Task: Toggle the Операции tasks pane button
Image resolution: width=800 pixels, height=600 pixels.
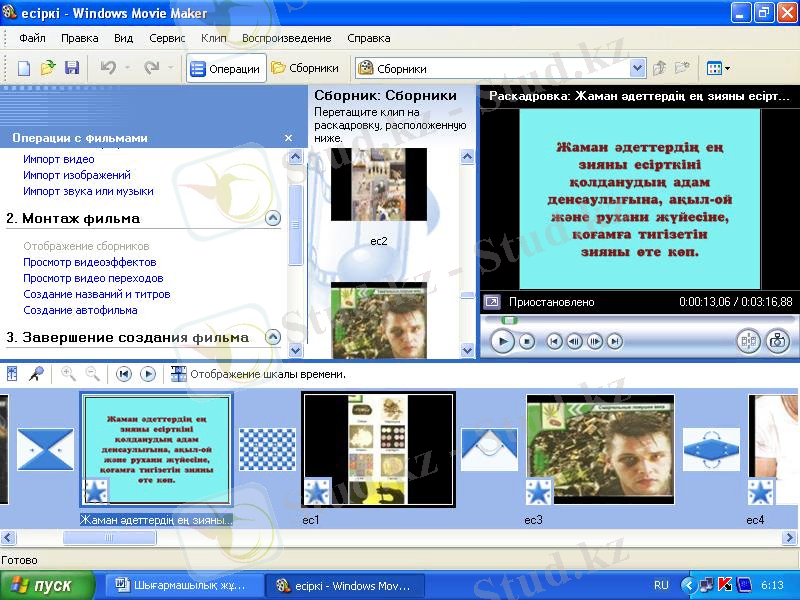Action: (226, 69)
